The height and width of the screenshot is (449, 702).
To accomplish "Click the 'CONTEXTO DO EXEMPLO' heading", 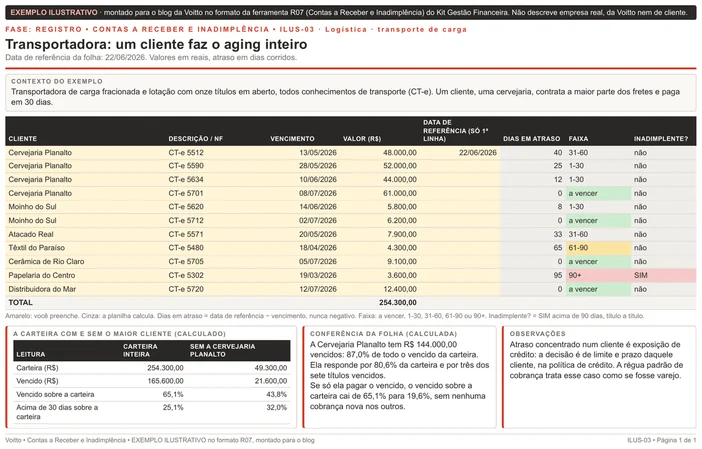I will pos(57,81).
